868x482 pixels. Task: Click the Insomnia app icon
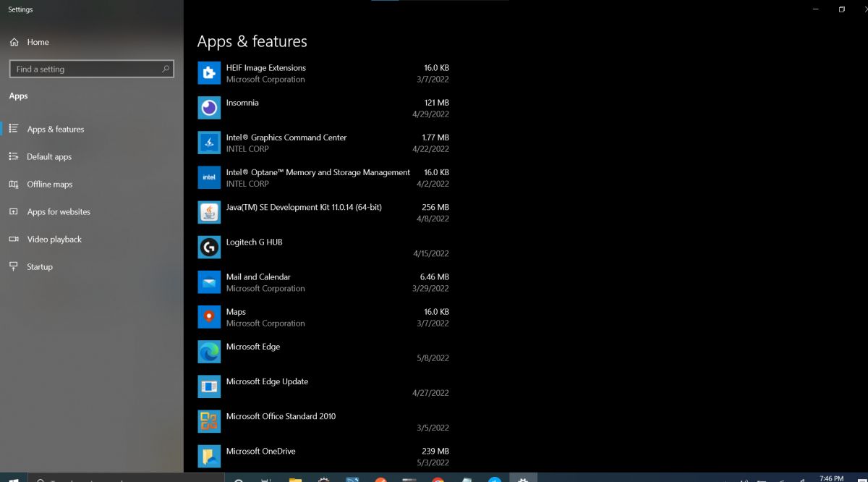209,108
